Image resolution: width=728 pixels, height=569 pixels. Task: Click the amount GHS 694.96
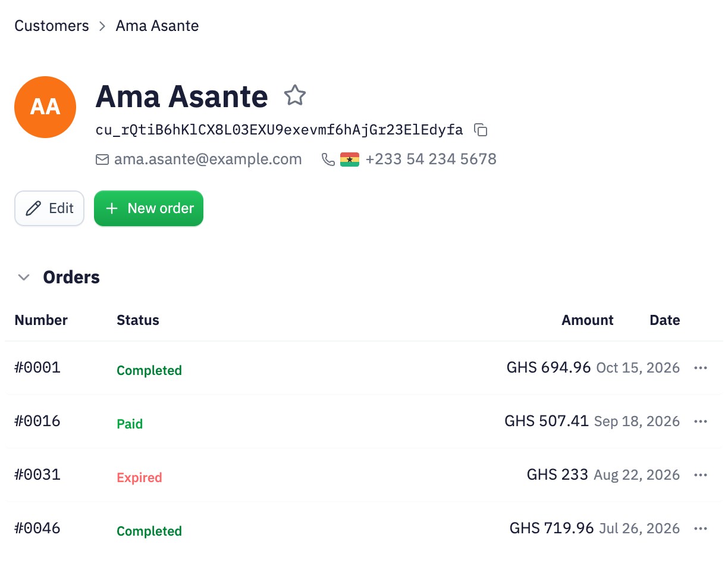click(549, 368)
